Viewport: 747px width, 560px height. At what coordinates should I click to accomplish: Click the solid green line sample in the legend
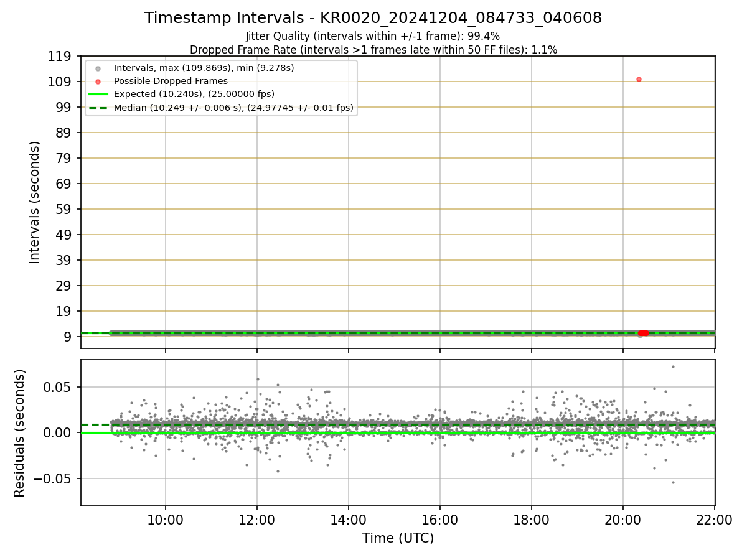[98, 94]
